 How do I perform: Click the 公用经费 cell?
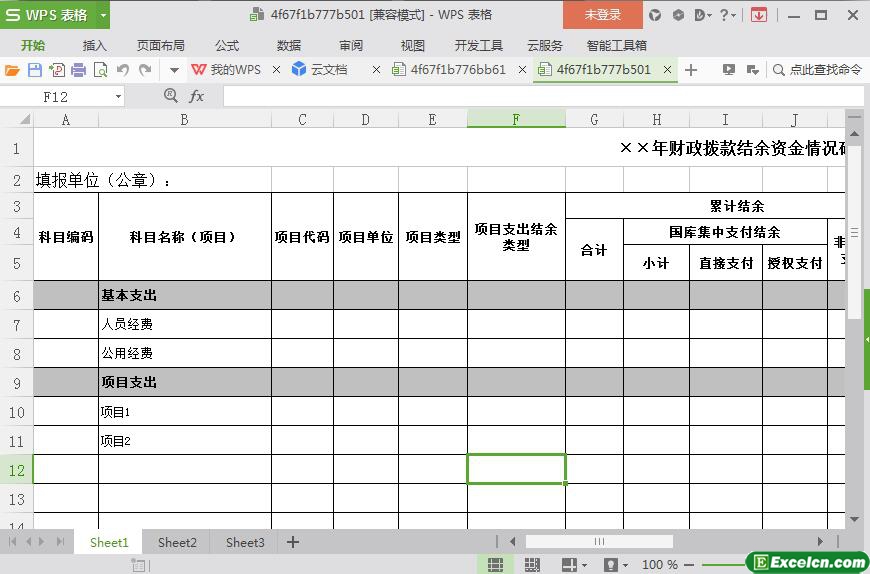click(x=185, y=353)
